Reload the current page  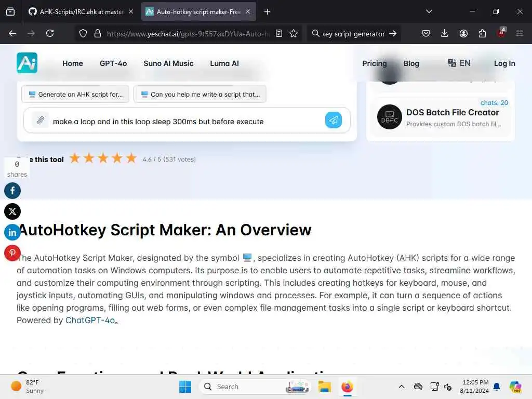50,34
